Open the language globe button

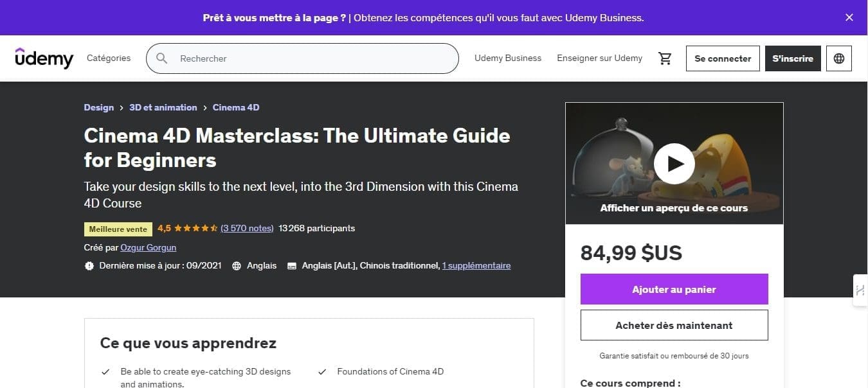coord(839,58)
